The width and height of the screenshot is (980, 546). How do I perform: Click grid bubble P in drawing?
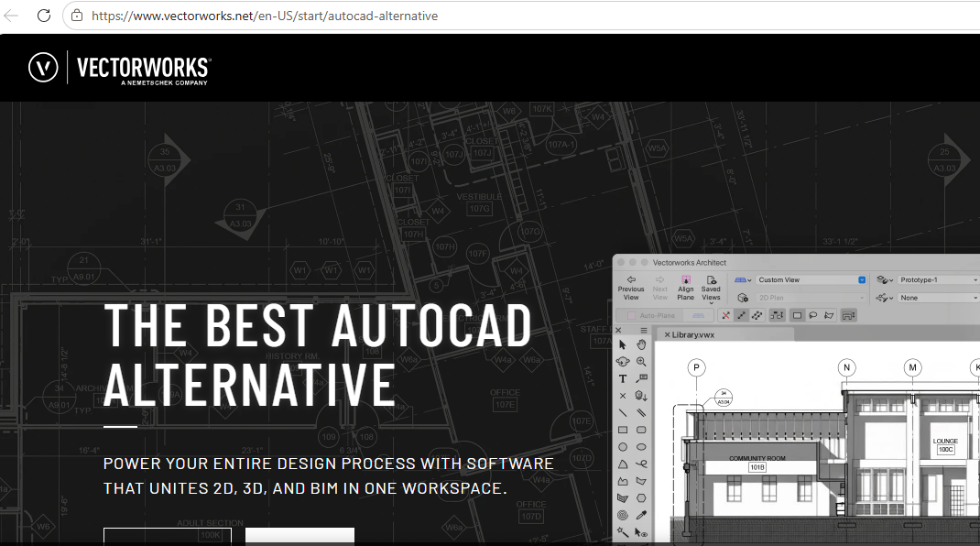(696, 367)
